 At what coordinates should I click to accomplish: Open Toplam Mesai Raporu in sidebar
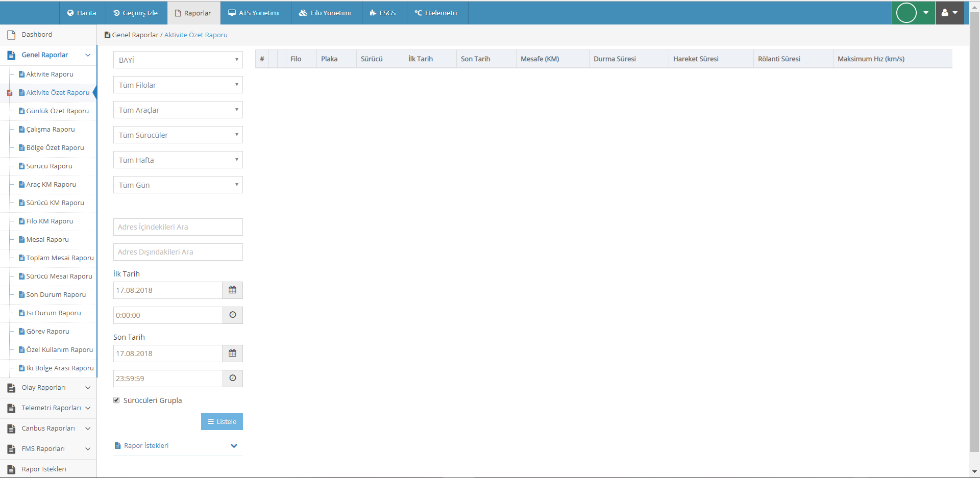tap(60, 258)
